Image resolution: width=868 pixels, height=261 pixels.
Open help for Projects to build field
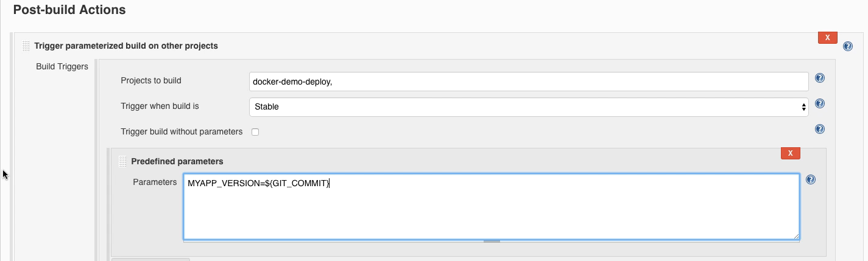819,78
